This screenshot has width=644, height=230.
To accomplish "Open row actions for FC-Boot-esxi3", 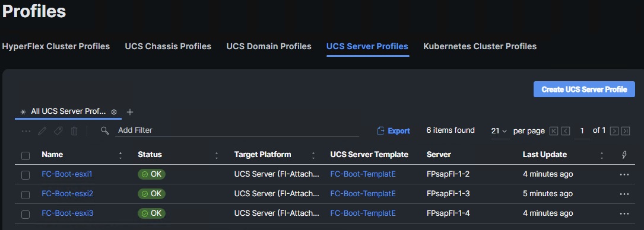I will pos(624,213).
